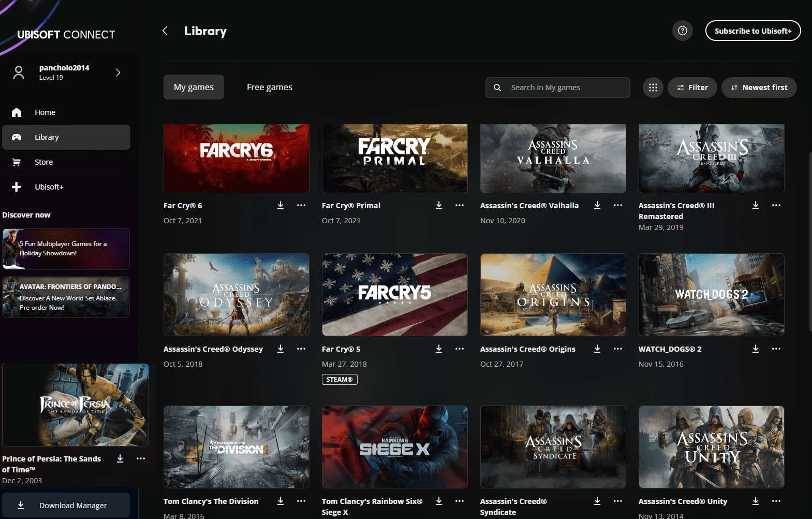Open more options for Assassin's Creed Odyssey
The width and height of the screenshot is (812, 519).
(301, 349)
